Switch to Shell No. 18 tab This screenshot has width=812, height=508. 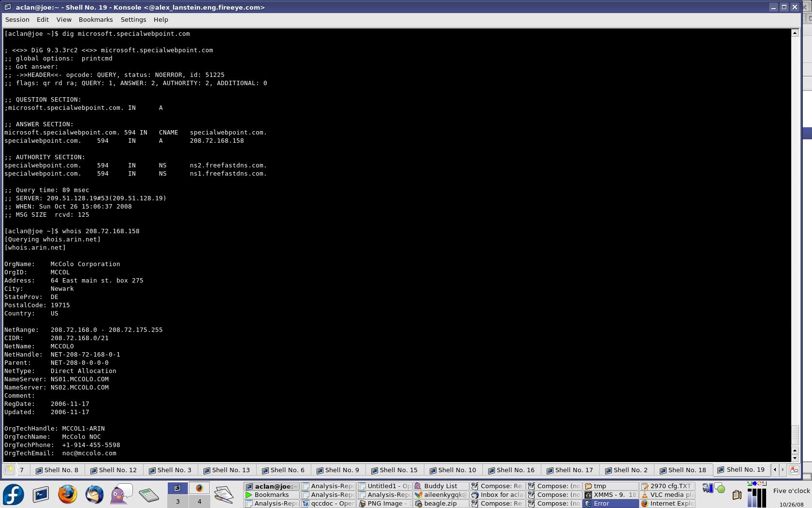tap(683, 470)
